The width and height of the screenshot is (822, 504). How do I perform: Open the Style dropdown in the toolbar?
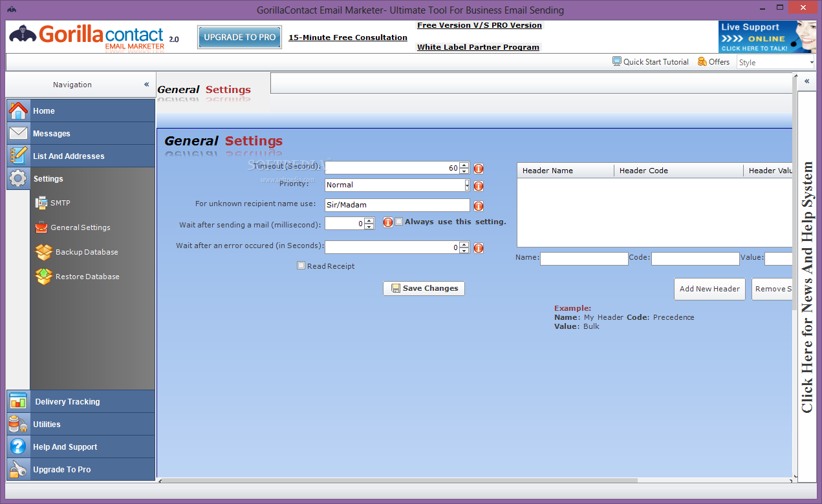pos(812,63)
